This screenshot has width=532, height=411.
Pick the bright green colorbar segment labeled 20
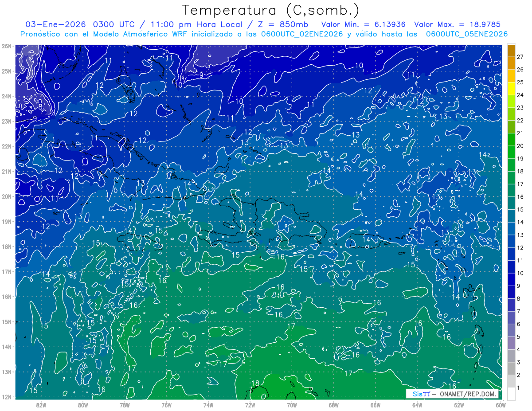(511, 140)
